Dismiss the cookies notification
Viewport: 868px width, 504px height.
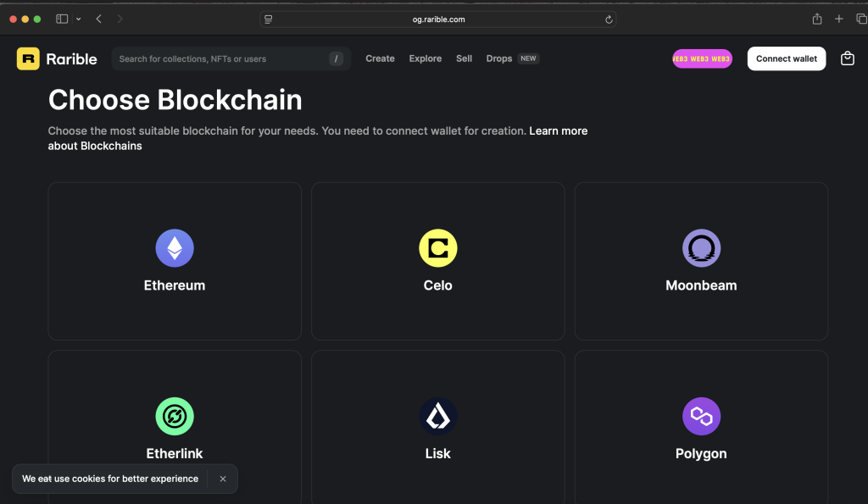(223, 479)
